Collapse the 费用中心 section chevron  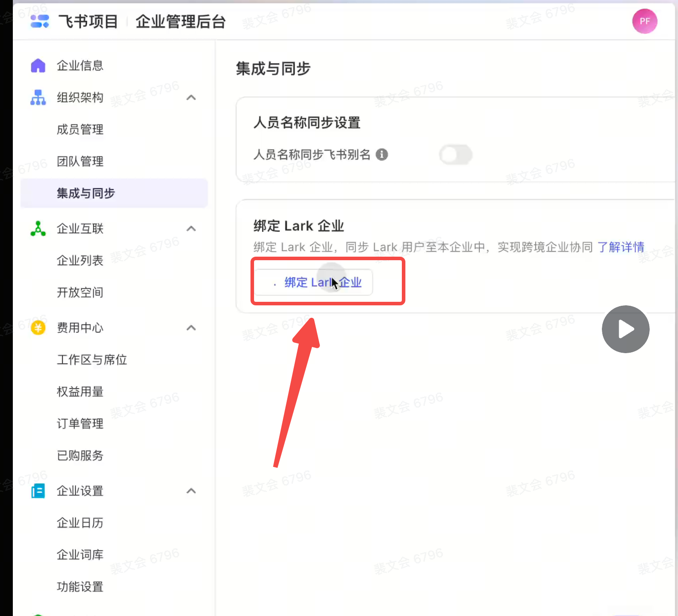(x=191, y=327)
